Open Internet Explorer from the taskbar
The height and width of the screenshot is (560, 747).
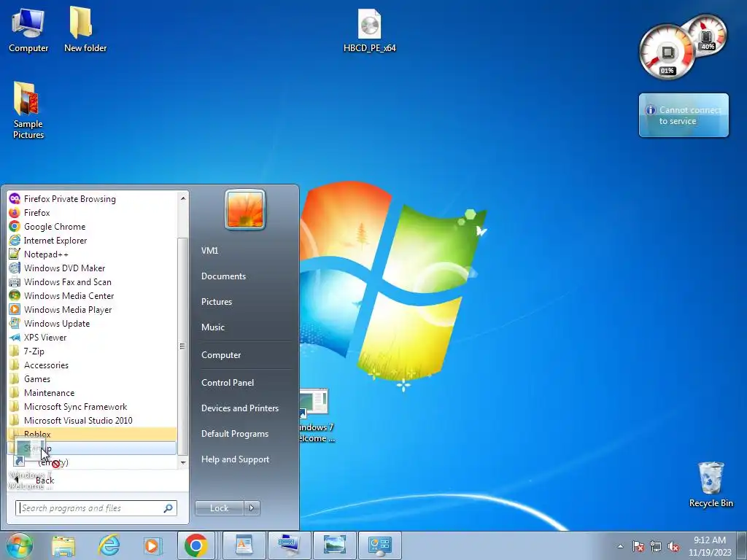[109, 545]
